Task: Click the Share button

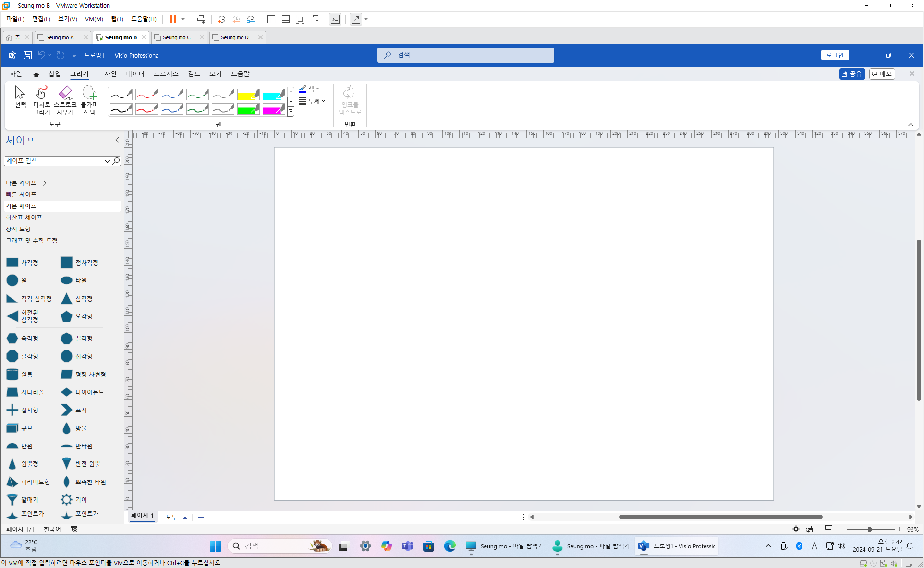Action: tap(852, 73)
